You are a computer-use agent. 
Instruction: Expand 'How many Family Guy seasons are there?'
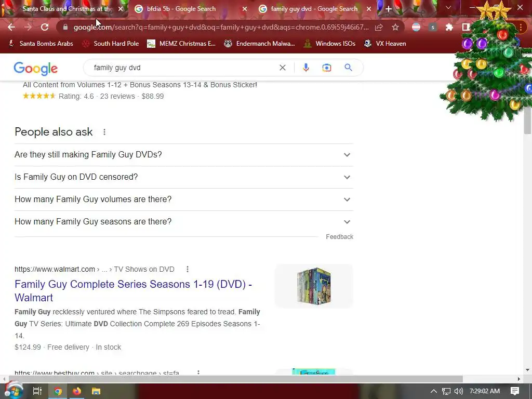(183, 222)
